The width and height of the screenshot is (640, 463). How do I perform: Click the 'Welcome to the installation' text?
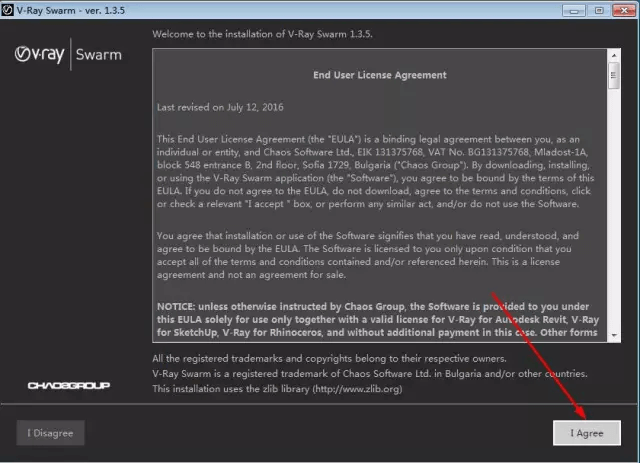pos(262,34)
